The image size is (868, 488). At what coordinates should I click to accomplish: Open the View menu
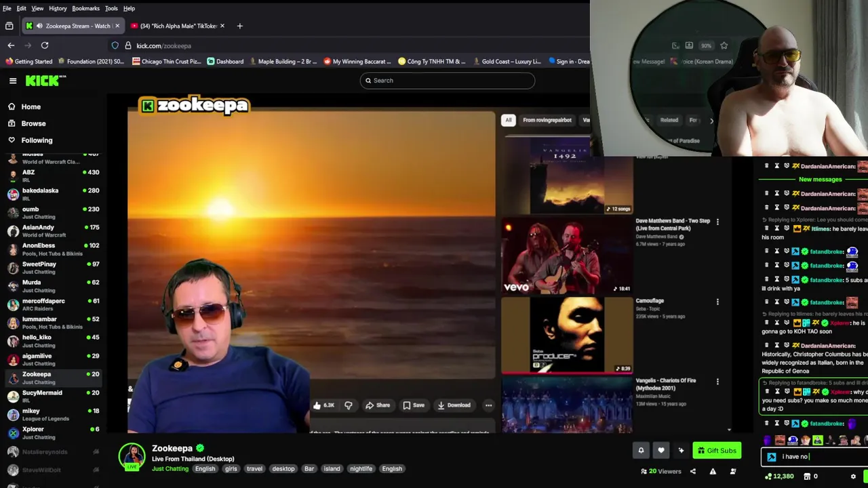(37, 8)
